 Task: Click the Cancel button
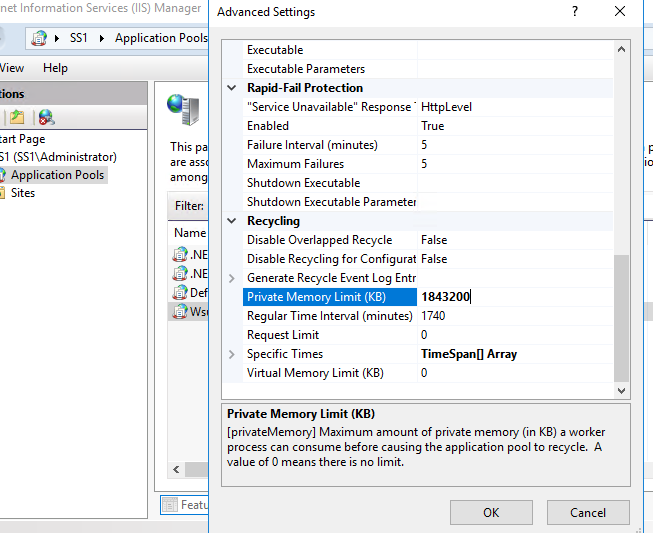point(588,512)
